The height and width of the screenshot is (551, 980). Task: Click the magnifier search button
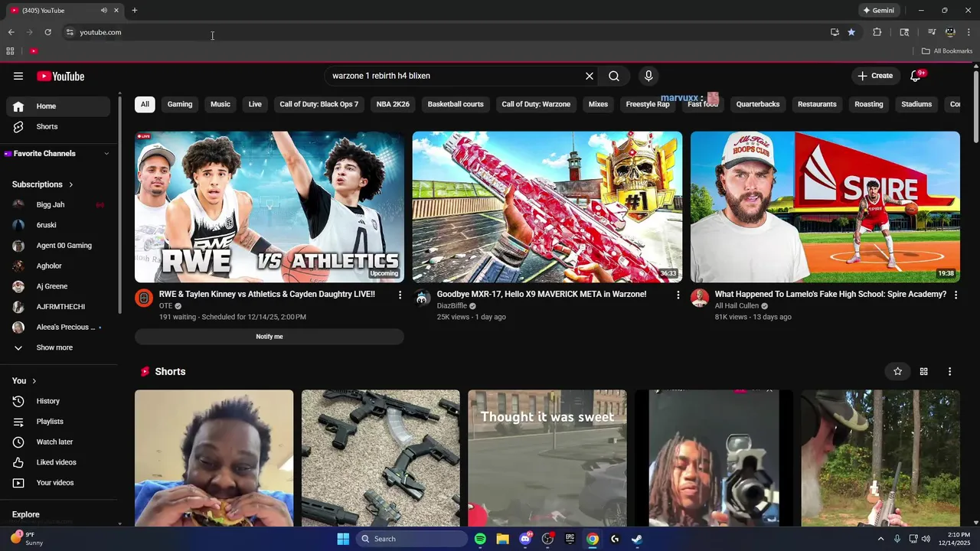(614, 76)
